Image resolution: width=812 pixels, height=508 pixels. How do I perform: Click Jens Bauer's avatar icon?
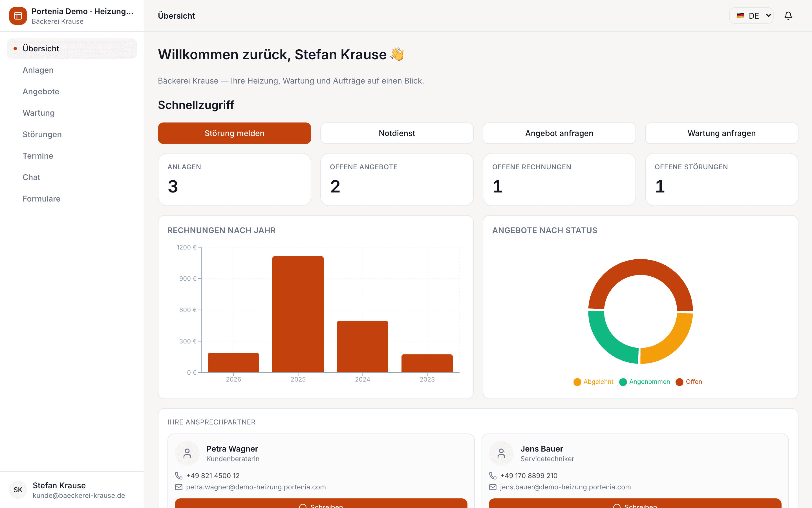tap(501, 453)
